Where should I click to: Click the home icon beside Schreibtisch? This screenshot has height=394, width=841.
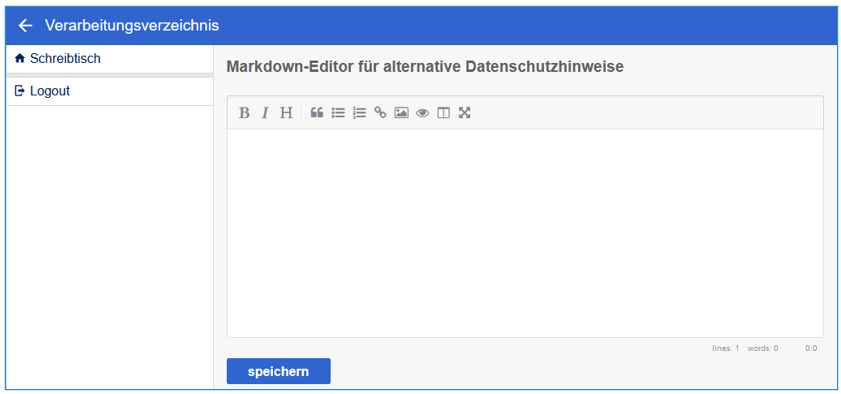(20, 58)
